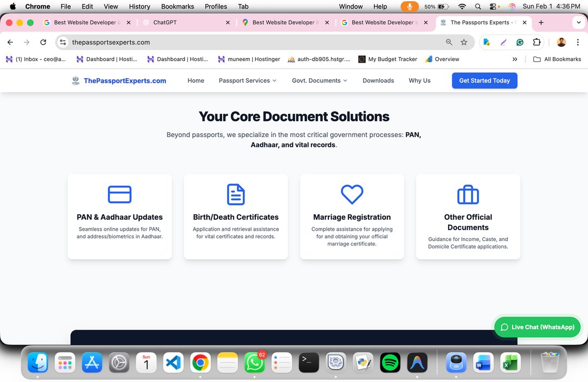Open Spotify from the dock
The width and height of the screenshot is (588, 382).
click(390, 362)
